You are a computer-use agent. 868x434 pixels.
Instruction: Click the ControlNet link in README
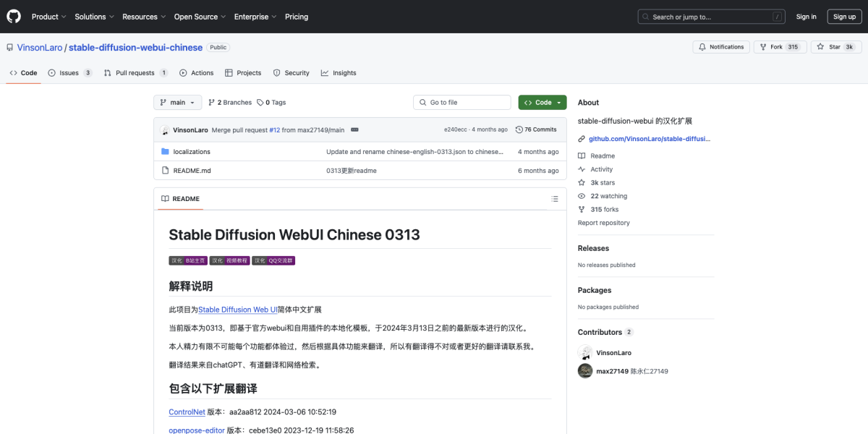[187, 411]
